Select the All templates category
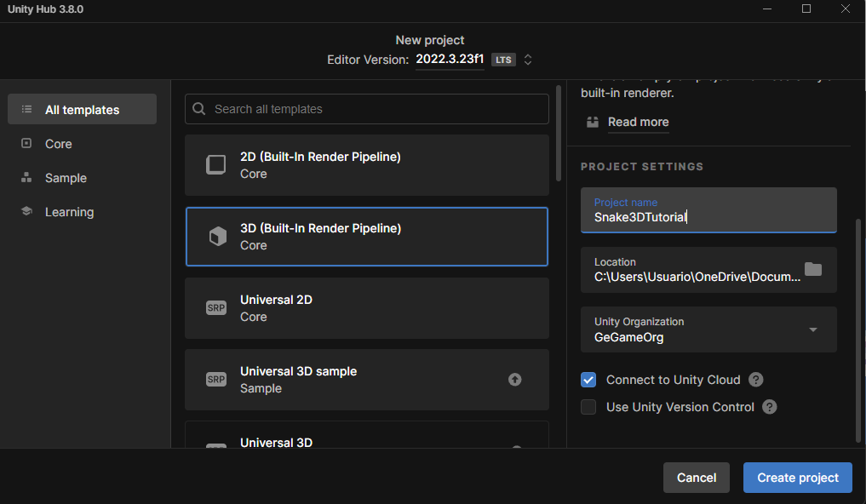 [83, 109]
